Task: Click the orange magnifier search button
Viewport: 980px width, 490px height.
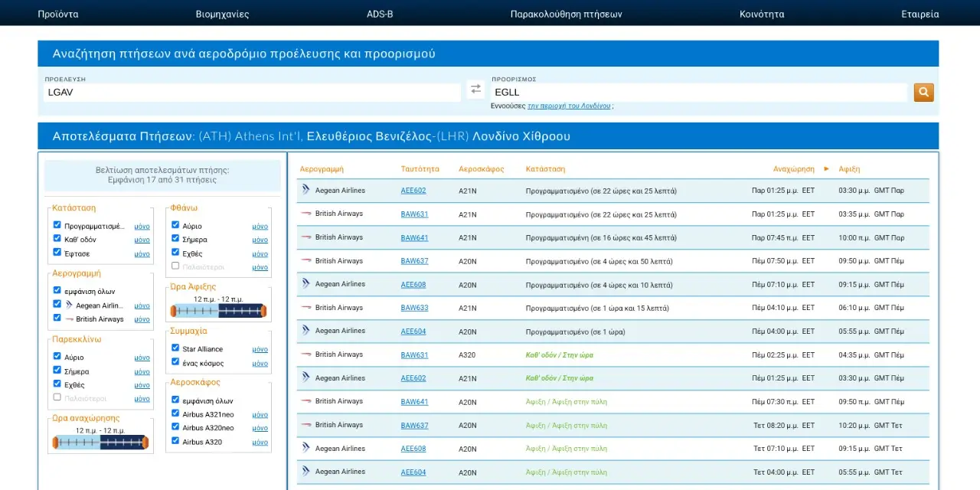Action: (923, 93)
